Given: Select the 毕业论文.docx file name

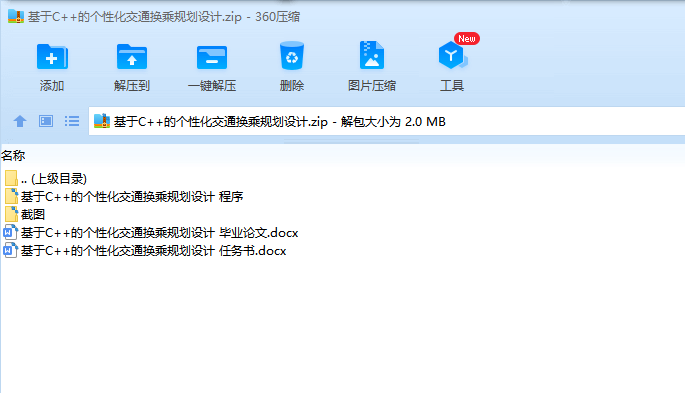Looking at the screenshot, I should point(159,233).
